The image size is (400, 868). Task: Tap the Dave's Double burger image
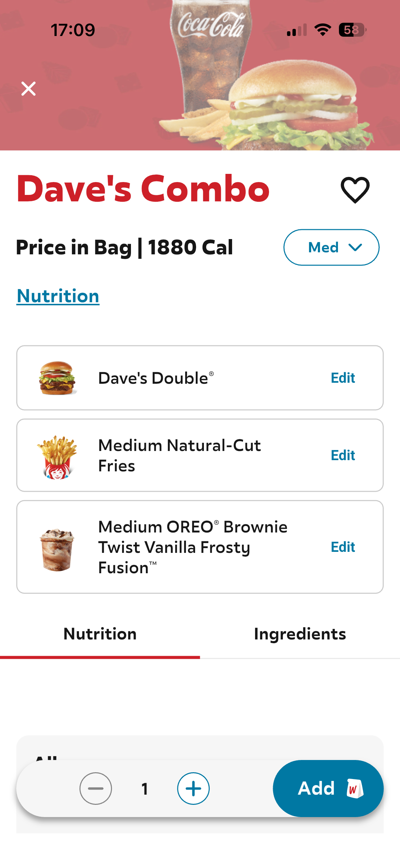pos(57,378)
